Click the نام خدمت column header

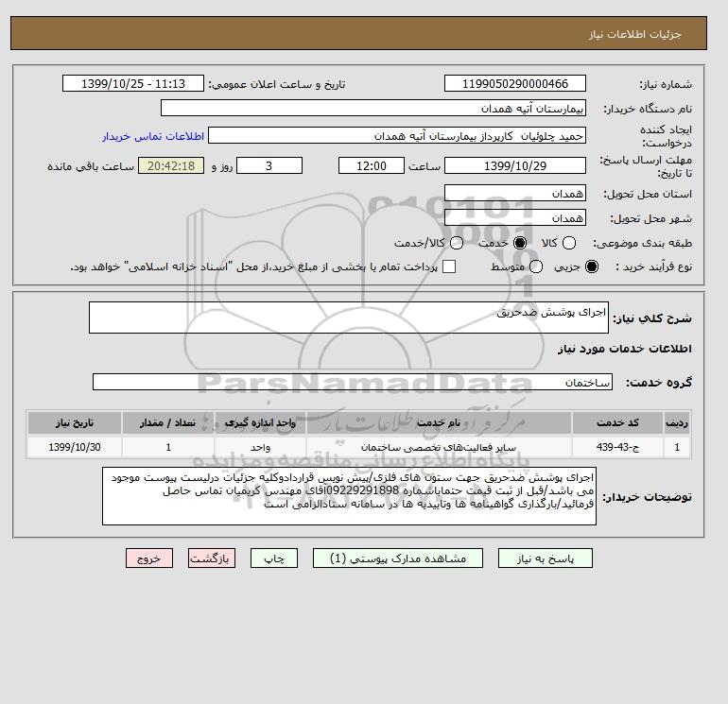pyautogui.click(x=439, y=422)
